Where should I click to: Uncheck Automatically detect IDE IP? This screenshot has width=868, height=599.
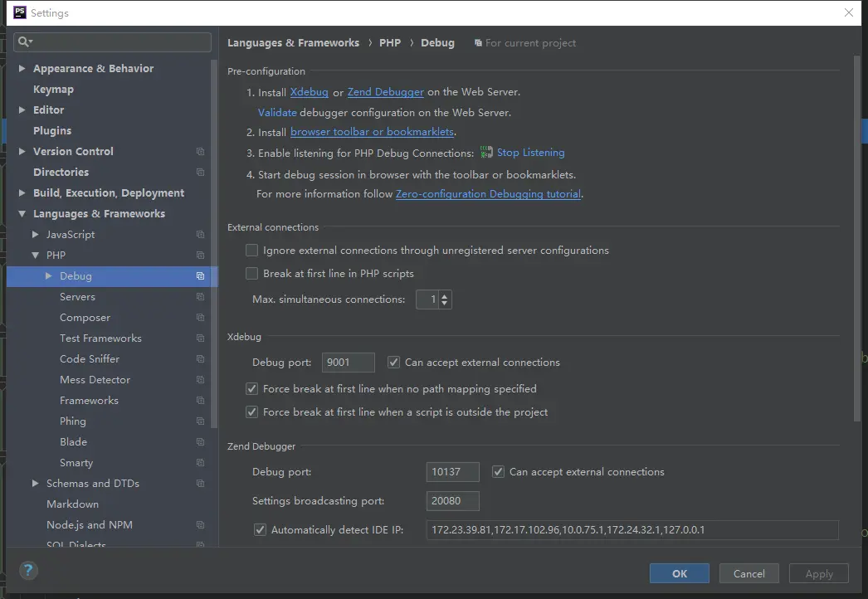[260, 530]
